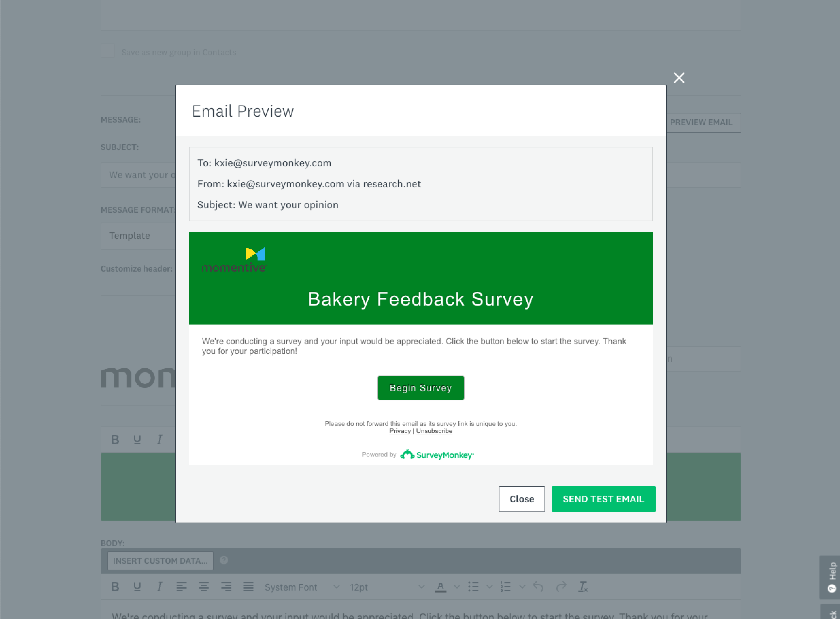This screenshot has height=619, width=840.
Task: Click the clear formatting icon
Action: click(583, 587)
